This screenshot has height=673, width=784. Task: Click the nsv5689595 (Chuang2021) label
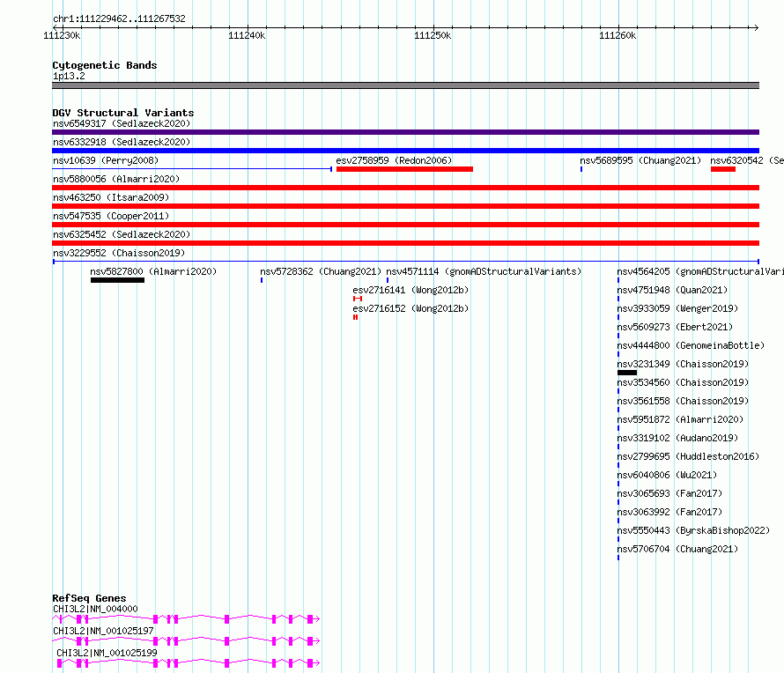click(640, 160)
